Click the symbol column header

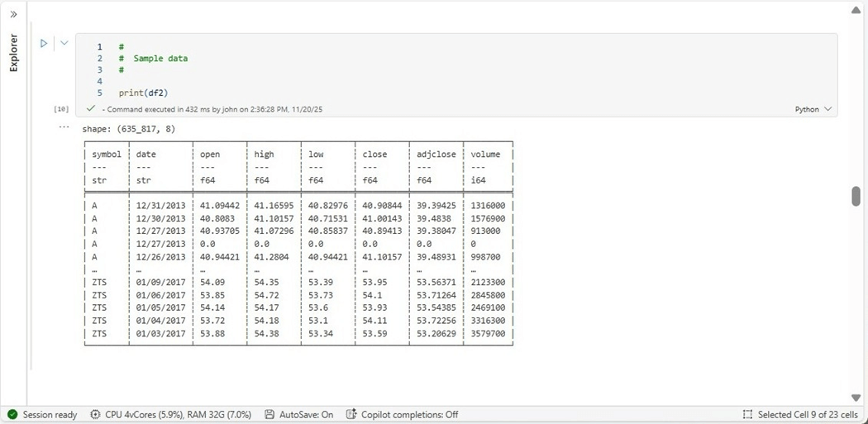[107, 155]
